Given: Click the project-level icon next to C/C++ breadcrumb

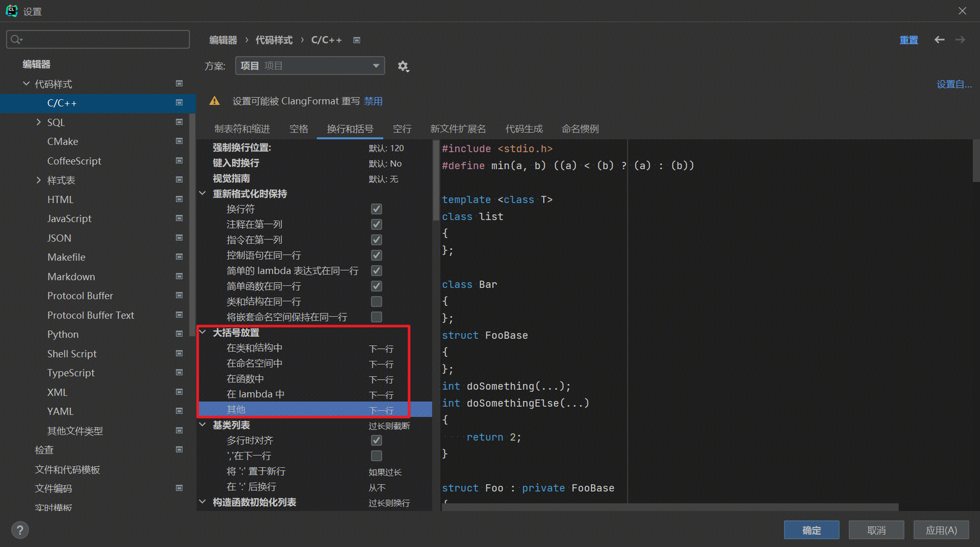Looking at the screenshot, I should pos(357,40).
